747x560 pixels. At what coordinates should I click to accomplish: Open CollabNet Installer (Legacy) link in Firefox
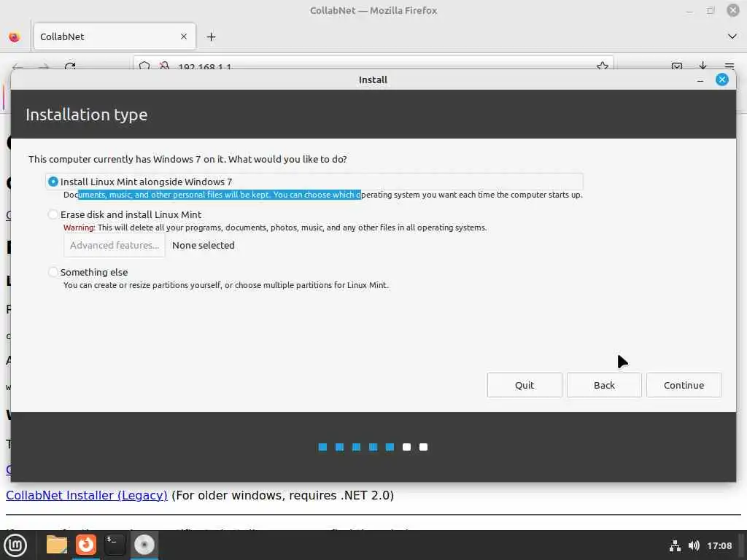point(87,495)
